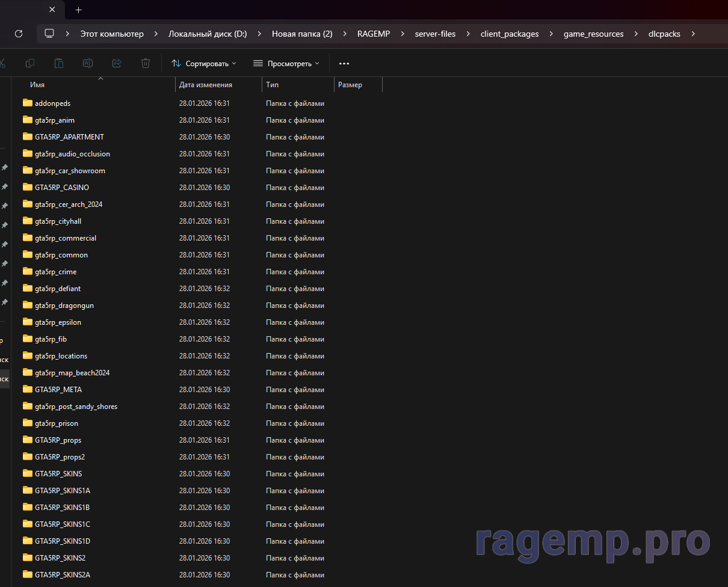Open the Просмотреть view dropdown
The height and width of the screenshot is (587, 728).
tap(286, 63)
